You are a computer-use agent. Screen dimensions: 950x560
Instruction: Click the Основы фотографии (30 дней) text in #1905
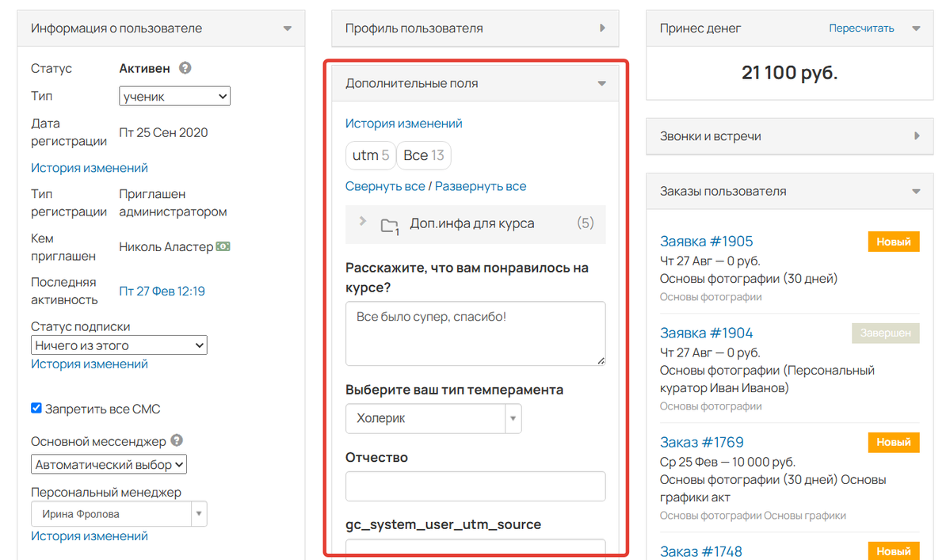748,279
